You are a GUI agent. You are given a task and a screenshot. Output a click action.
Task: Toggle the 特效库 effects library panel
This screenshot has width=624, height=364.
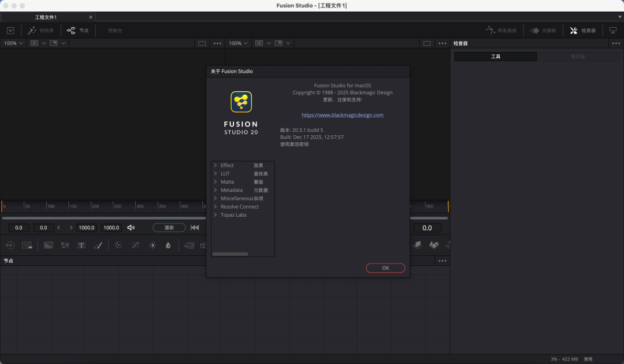pos(41,31)
